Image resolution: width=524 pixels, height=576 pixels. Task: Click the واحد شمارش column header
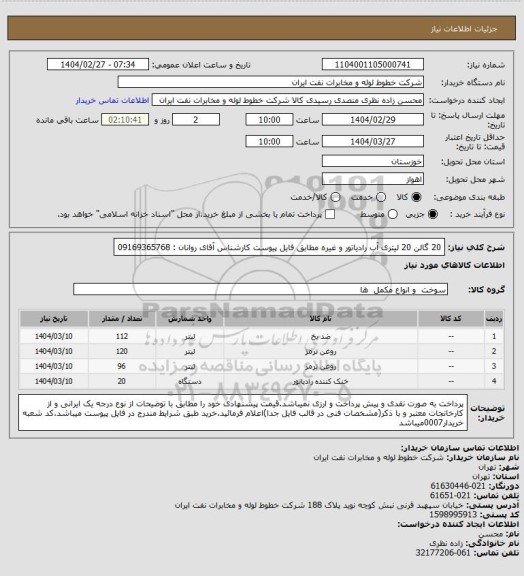190,318
